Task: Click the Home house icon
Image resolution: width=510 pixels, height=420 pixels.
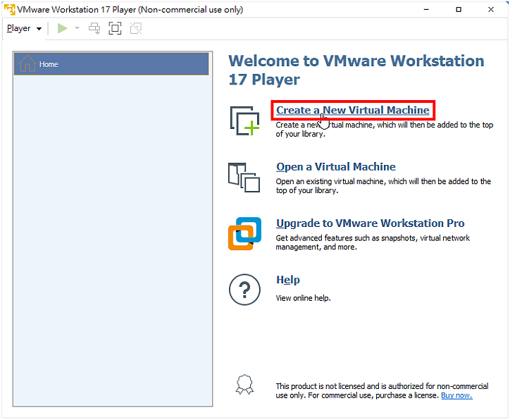Action: pos(27,63)
